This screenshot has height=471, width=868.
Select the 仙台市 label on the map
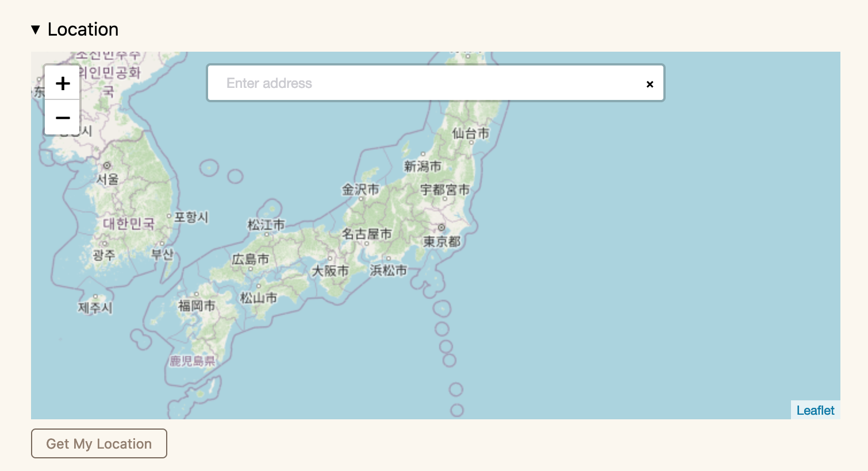(470, 133)
